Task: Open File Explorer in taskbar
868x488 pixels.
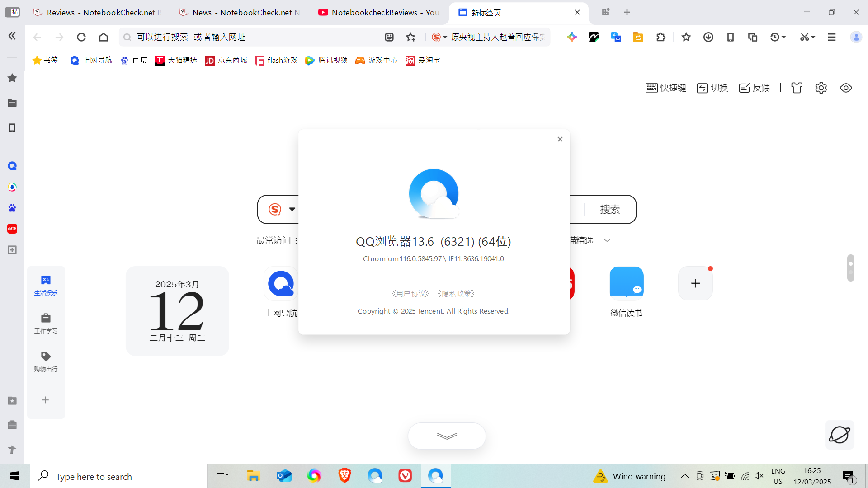Action: tap(253, 476)
